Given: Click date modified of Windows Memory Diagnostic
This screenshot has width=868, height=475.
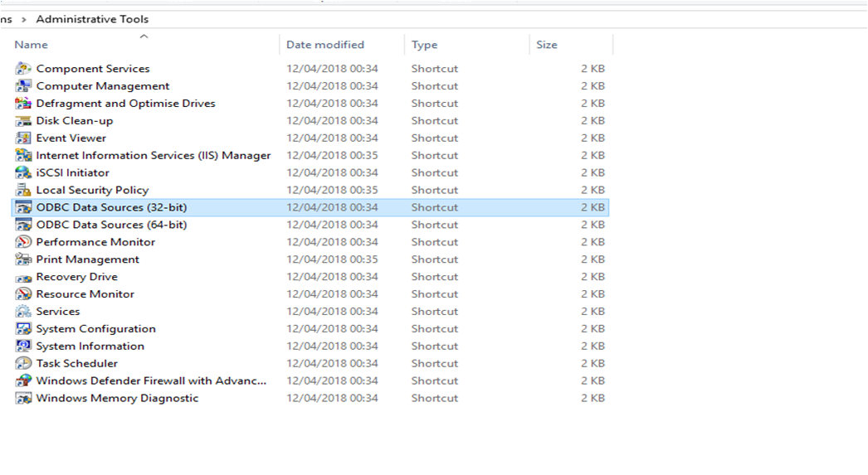Looking at the screenshot, I should [332, 398].
